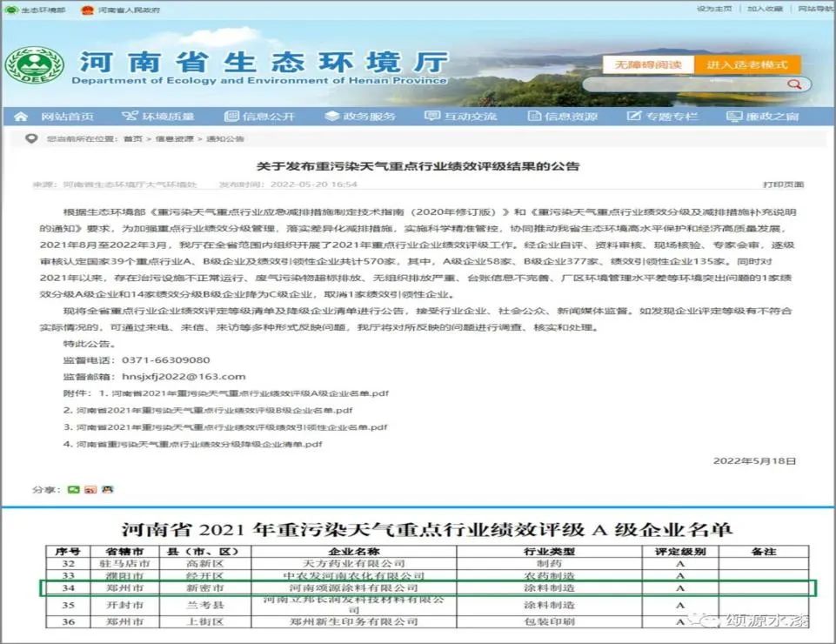Click the table cell 农药制造
The width and height of the screenshot is (836, 644).
pyautogui.click(x=549, y=576)
